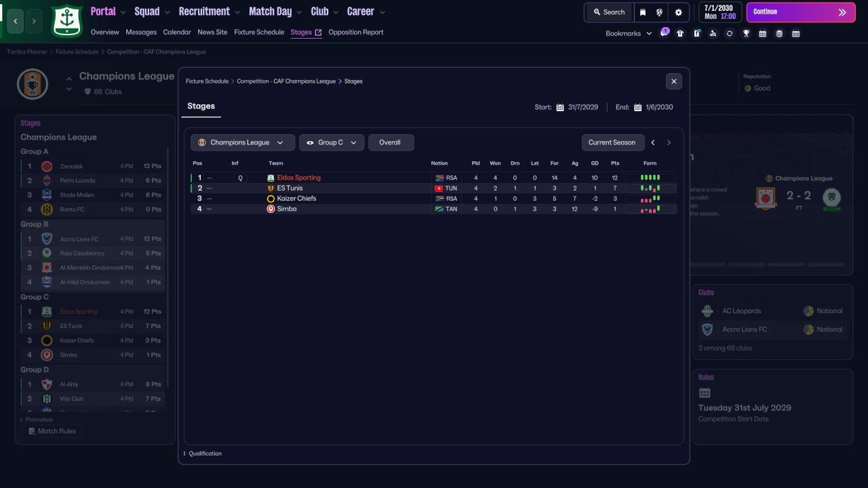Go to next season with right chevron
The image size is (868, 488).
(x=669, y=142)
